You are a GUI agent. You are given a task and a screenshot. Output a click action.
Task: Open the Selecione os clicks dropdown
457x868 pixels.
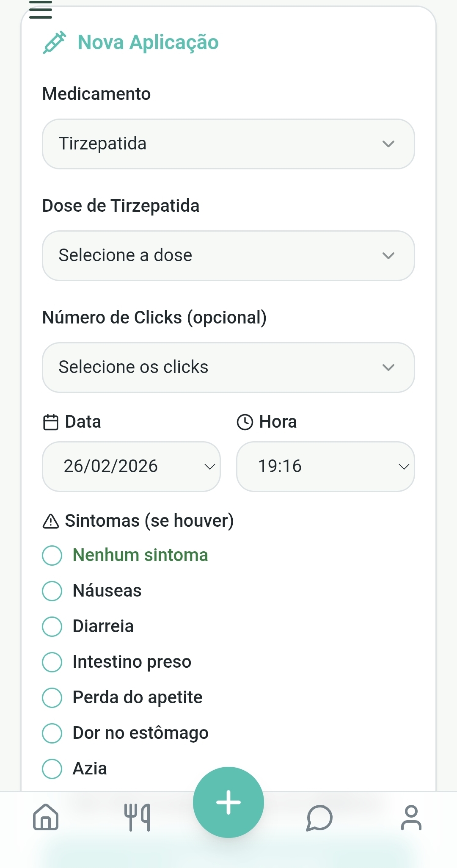tap(228, 368)
